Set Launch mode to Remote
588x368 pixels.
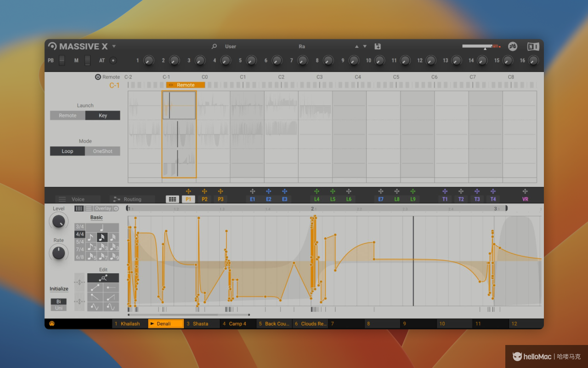click(68, 115)
